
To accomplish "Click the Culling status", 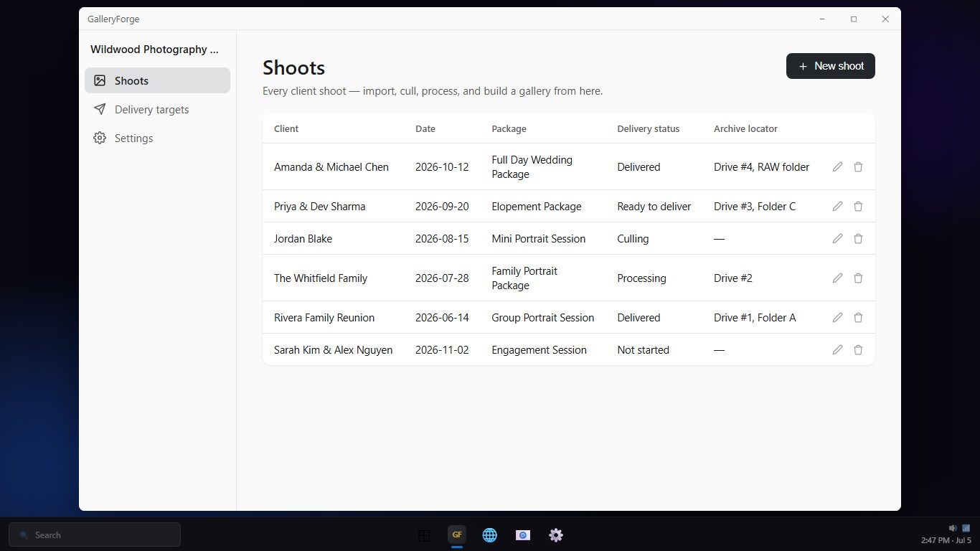I will [x=633, y=238].
